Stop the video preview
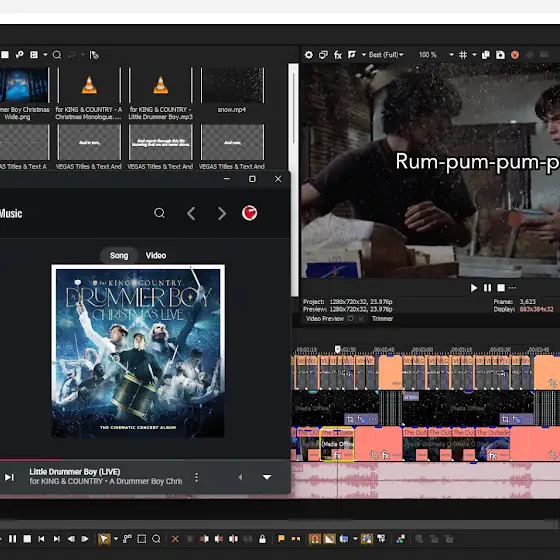Viewport: 560px width, 560px height. pyautogui.click(x=501, y=288)
